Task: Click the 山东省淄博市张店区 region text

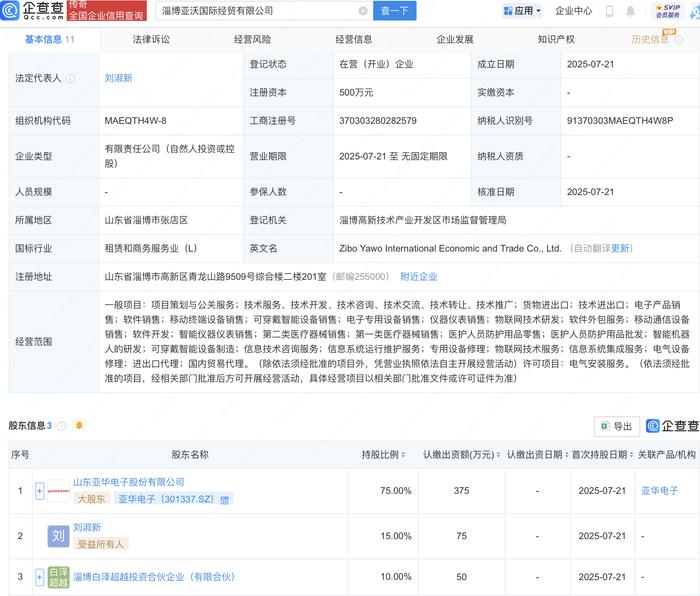Action: point(146,220)
